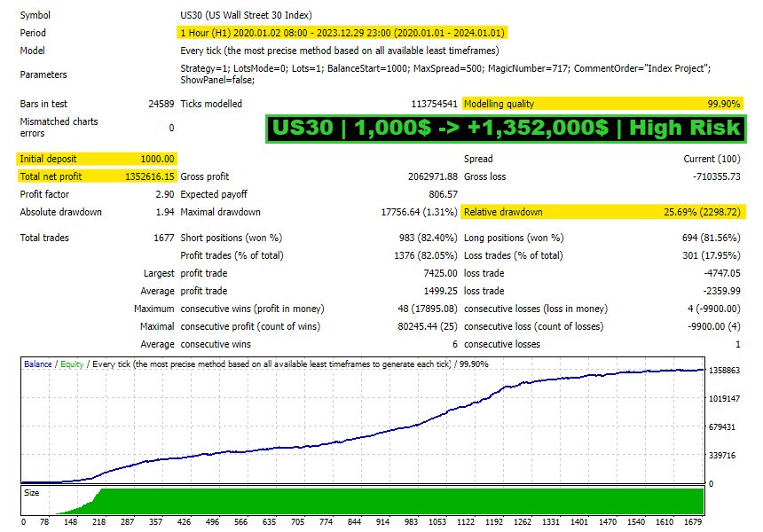Click the average loss trade value -2359.99

tap(721, 291)
